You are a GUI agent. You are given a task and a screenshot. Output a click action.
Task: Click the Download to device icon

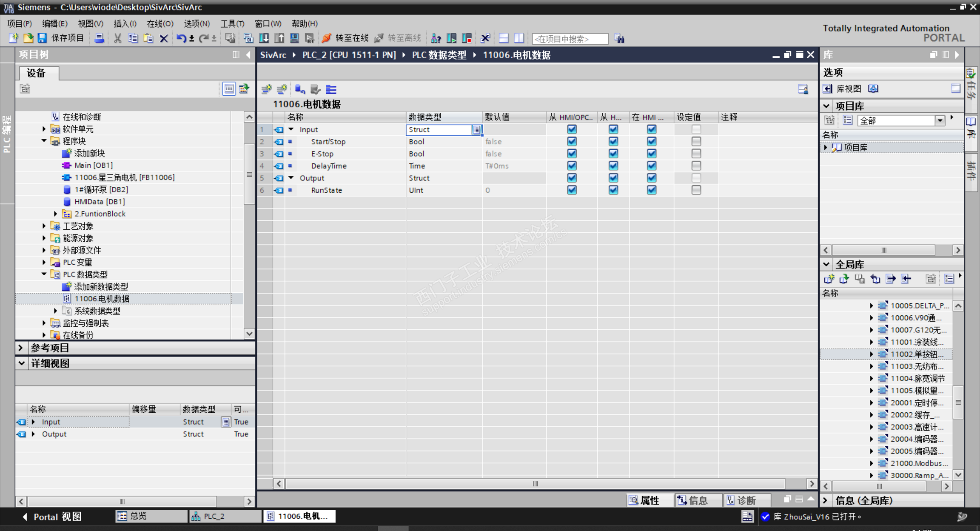[264, 38]
